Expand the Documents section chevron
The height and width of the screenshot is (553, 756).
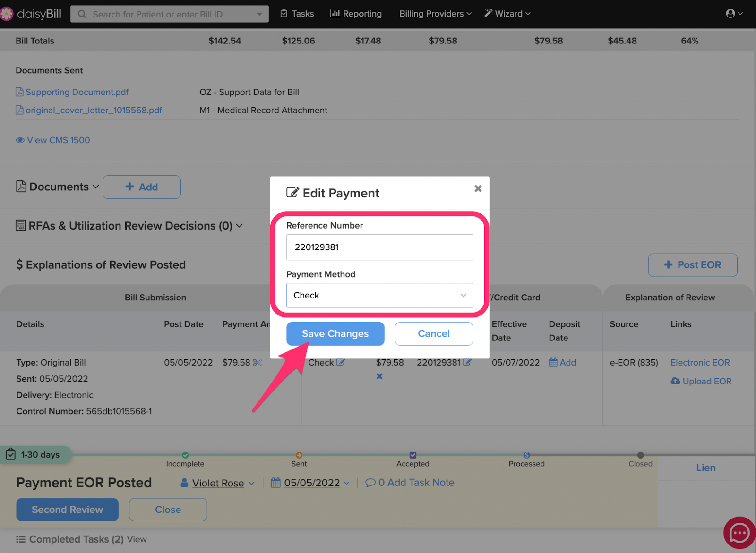96,187
